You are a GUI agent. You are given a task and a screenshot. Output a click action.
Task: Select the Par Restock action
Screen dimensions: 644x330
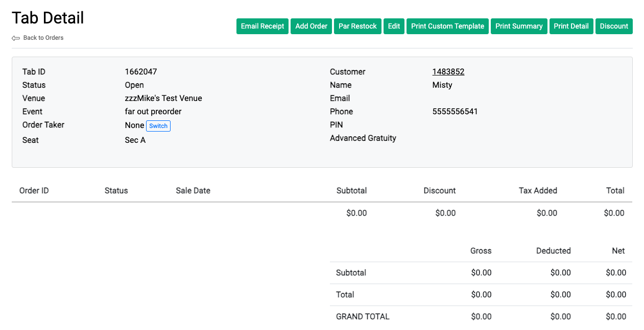[357, 26]
